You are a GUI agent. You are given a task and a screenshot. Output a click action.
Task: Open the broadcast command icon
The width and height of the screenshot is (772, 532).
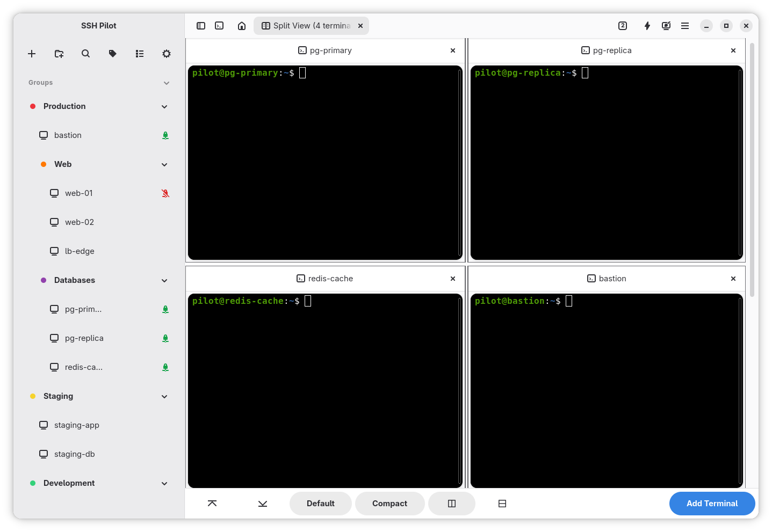pyautogui.click(x=666, y=26)
